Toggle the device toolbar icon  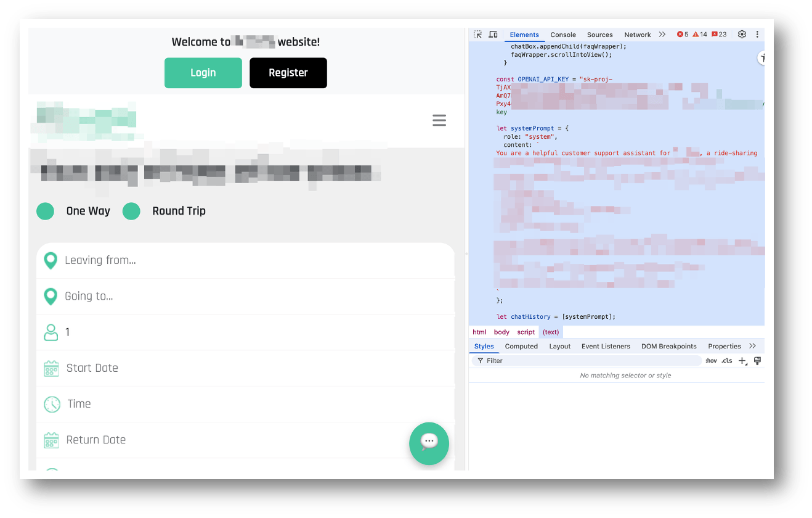(x=493, y=35)
